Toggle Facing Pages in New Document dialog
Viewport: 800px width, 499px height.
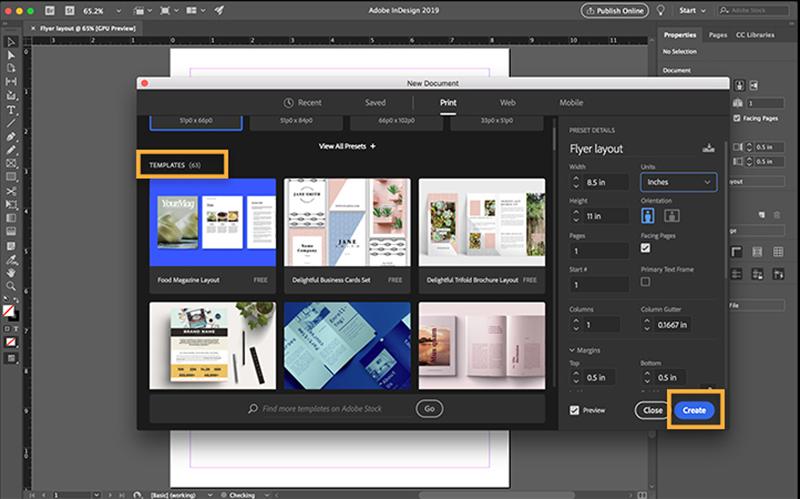(x=645, y=248)
